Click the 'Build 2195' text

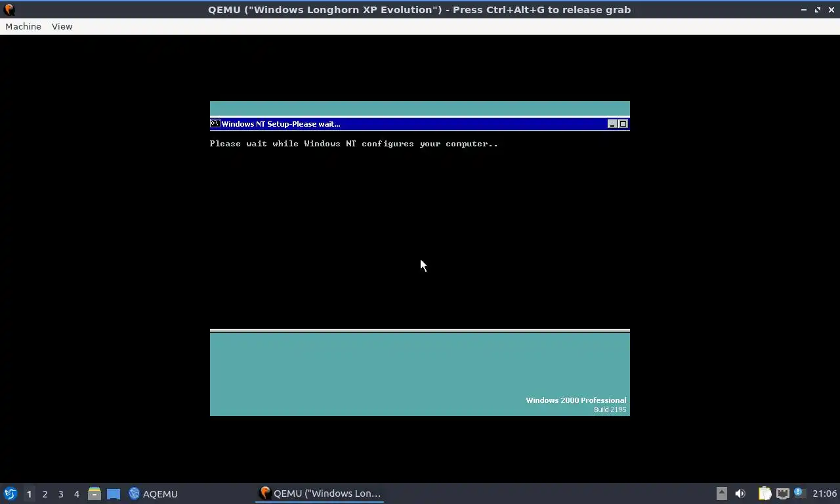(610, 409)
